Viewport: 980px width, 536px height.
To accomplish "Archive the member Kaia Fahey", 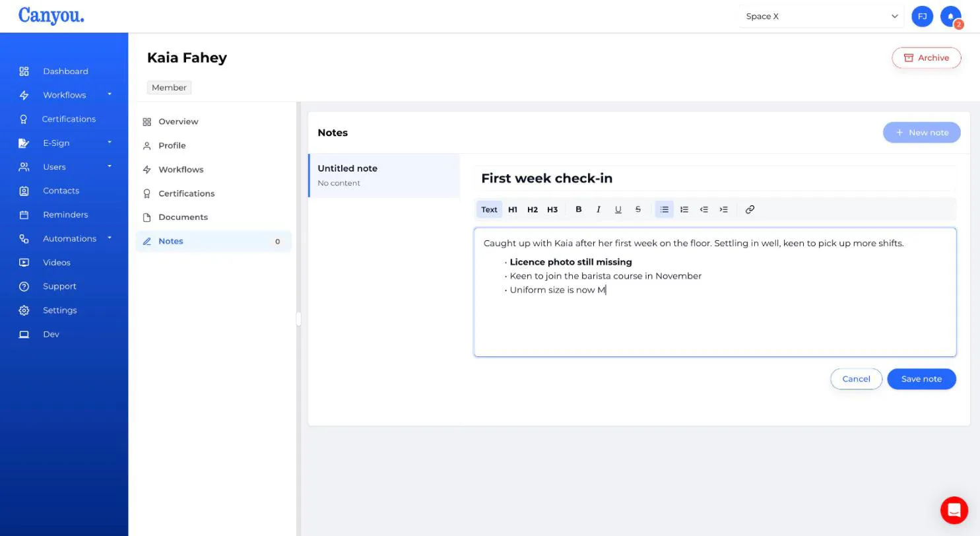I will click(927, 57).
